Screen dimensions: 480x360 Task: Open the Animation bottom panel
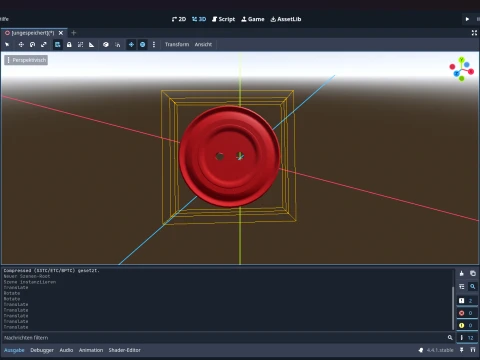point(91,350)
